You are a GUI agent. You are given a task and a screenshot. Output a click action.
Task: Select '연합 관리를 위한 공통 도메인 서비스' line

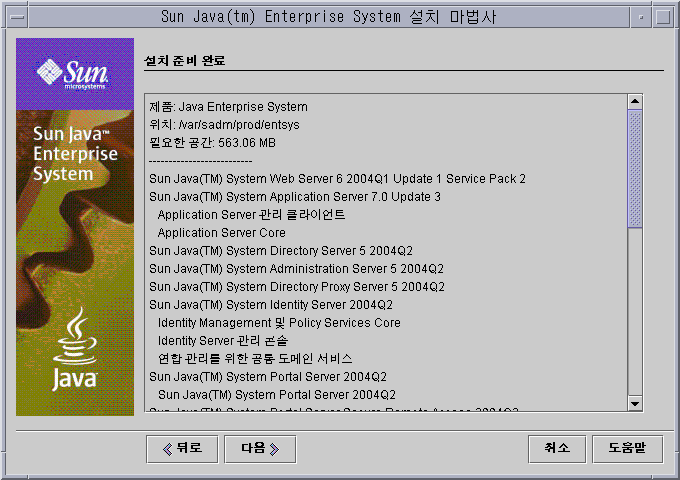(x=255, y=359)
